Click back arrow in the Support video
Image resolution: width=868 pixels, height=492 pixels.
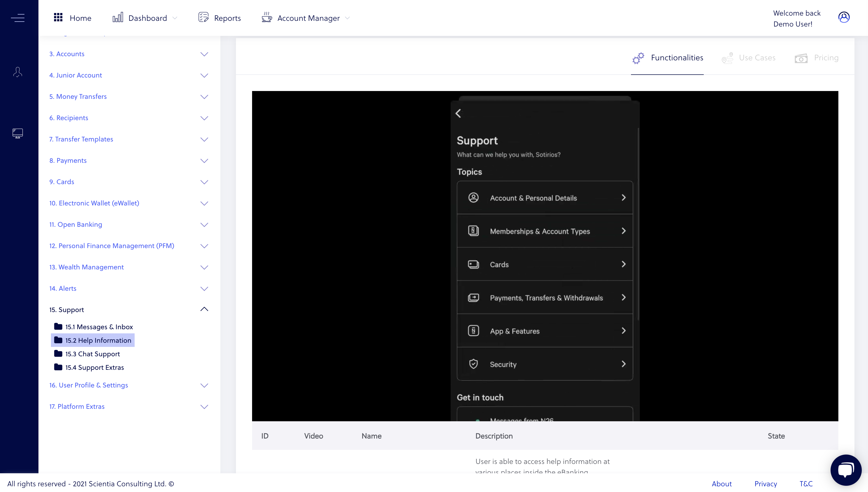458,114
